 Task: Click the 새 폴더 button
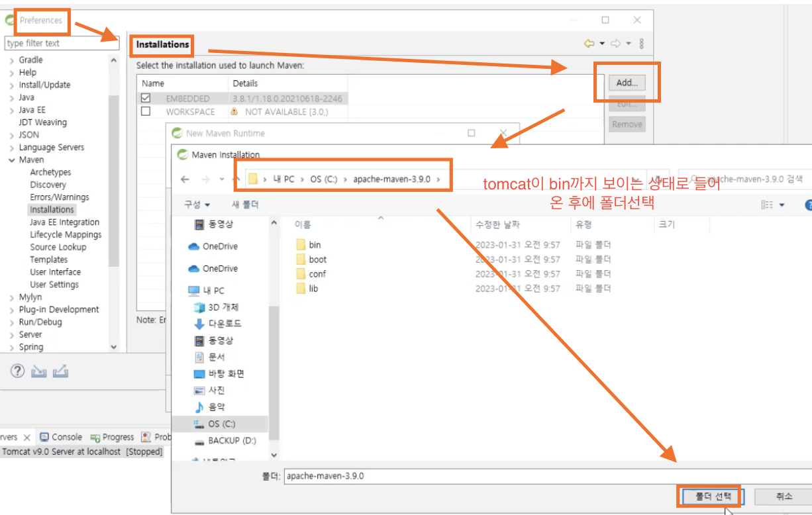tap(245, 205)
